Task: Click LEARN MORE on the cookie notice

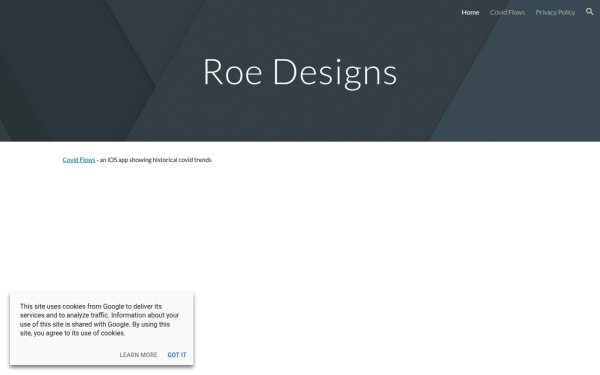Action: pos(138,355)
